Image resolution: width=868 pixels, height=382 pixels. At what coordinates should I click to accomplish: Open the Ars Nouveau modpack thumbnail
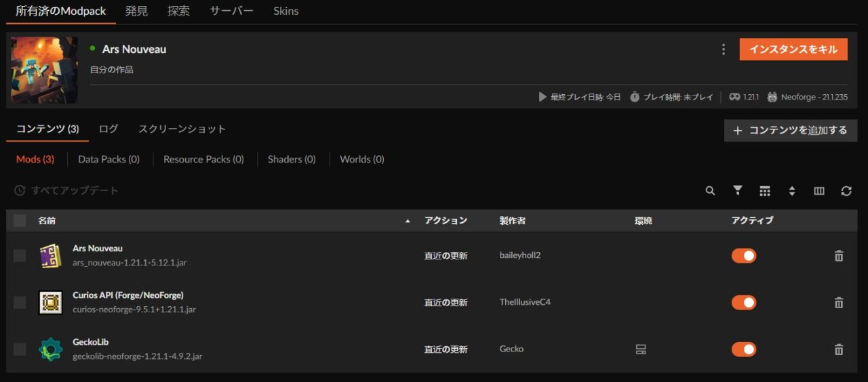[x=44, y=70]
